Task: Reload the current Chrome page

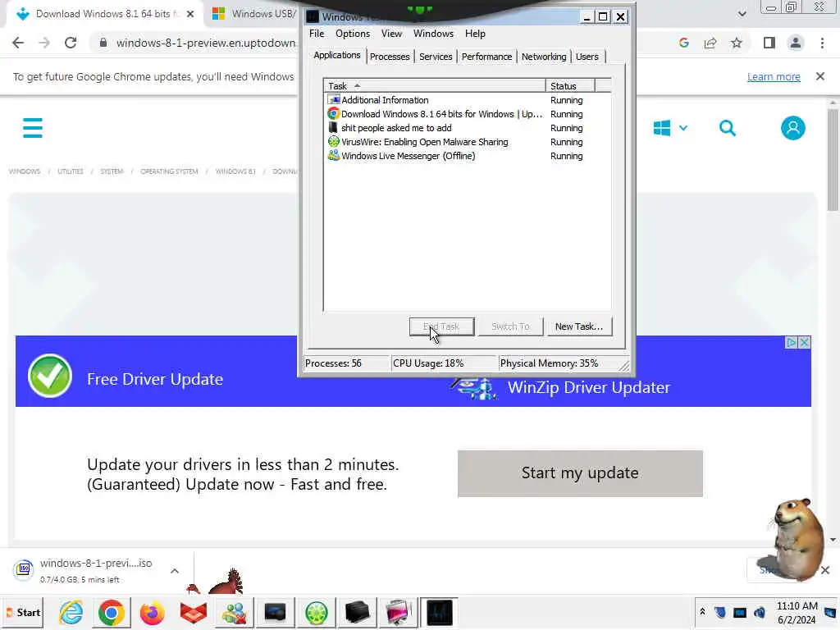Action: tap(71, 43)
